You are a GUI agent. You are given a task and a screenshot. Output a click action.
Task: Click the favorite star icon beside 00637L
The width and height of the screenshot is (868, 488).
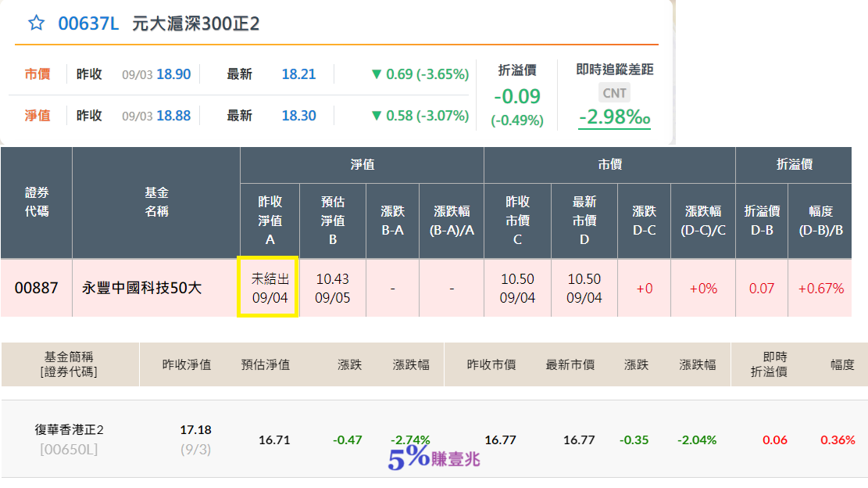(x=37, y=23)
